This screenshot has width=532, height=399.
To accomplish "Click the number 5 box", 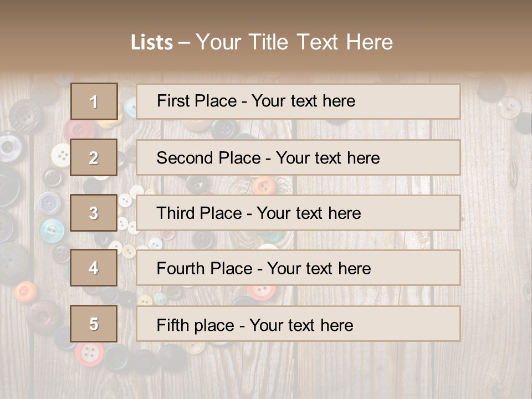I will click(x=94, y=324).
